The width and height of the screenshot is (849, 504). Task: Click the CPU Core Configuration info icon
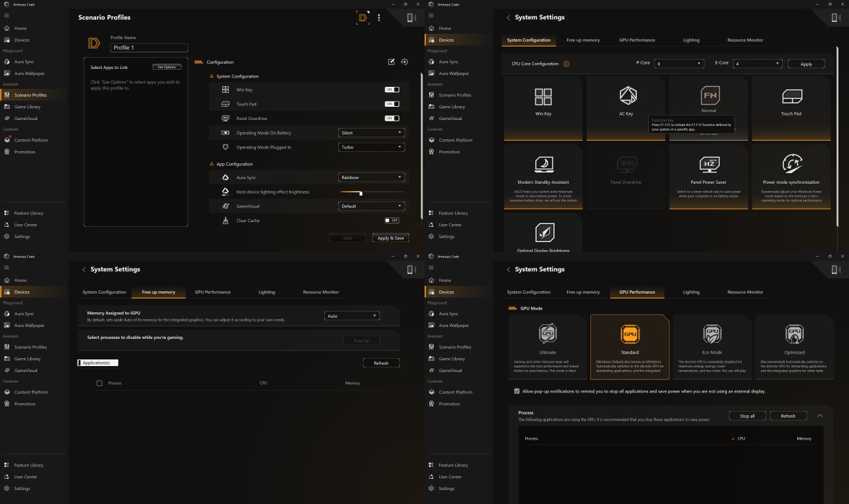[x=566, y=64]
